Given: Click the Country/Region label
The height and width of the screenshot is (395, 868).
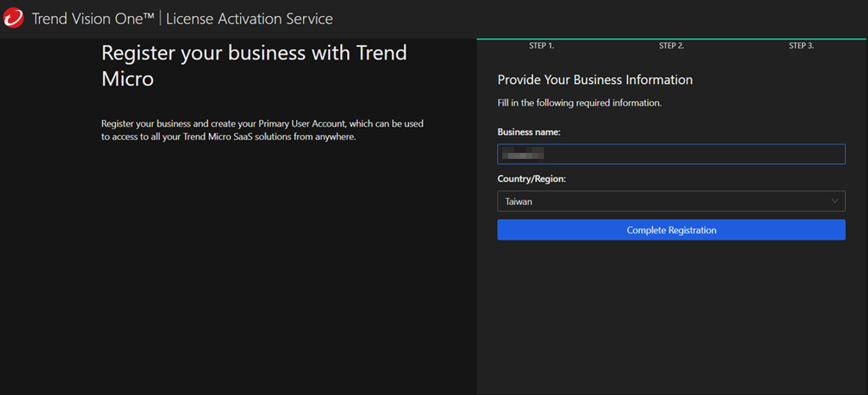Looking at the screenshot, I should point(531,178).
